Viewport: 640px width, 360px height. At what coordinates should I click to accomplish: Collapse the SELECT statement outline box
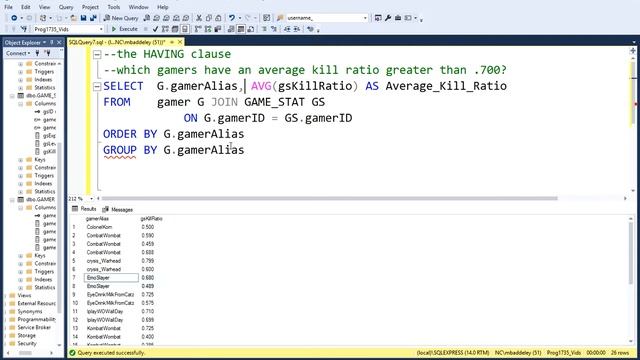tap(97, 86)
